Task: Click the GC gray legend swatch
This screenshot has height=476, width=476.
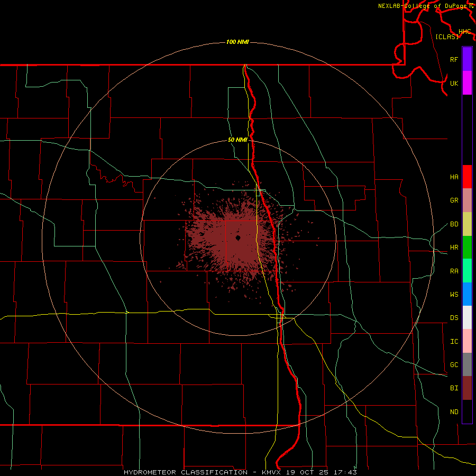Action: (x=467, y=364)
